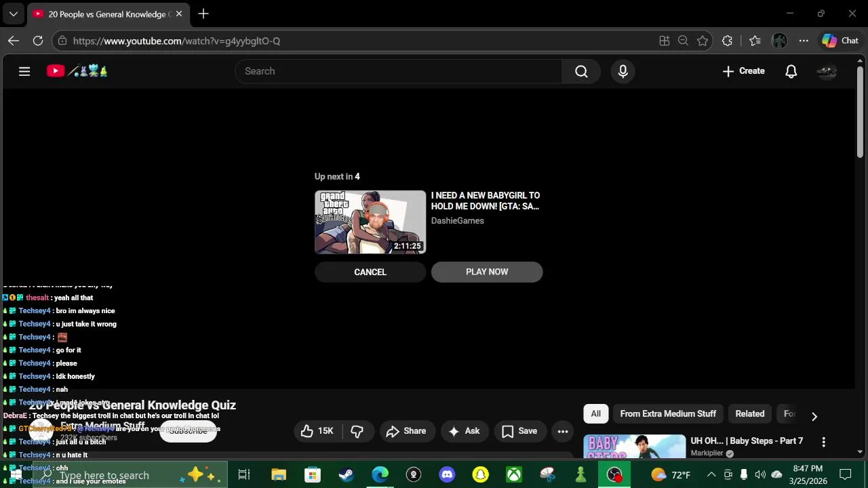Play the next video now

click(487, 272)
